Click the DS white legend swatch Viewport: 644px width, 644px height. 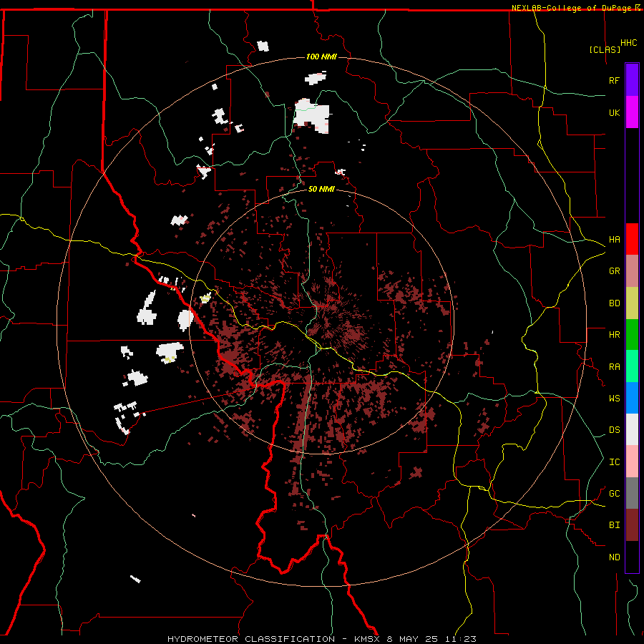point(632,429)
